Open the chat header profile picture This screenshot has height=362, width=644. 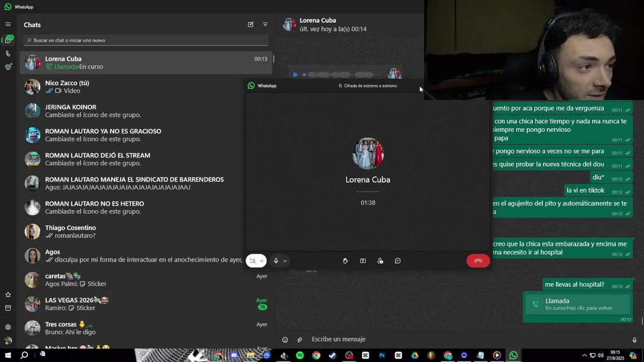tap(289, 24)
